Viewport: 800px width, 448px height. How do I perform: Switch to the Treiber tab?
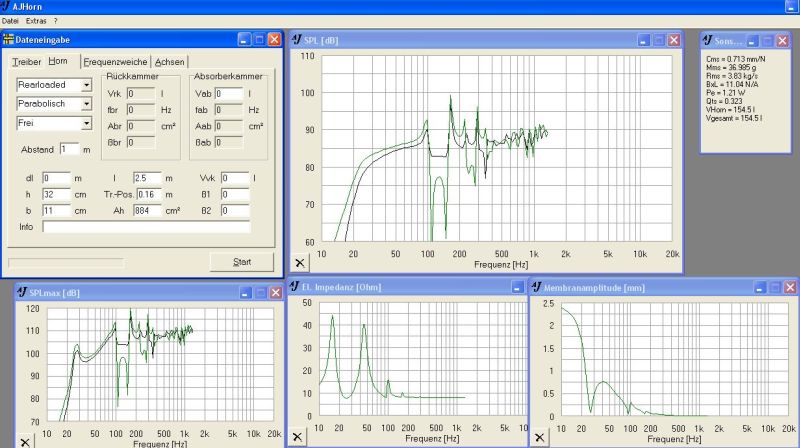(26, 62)
